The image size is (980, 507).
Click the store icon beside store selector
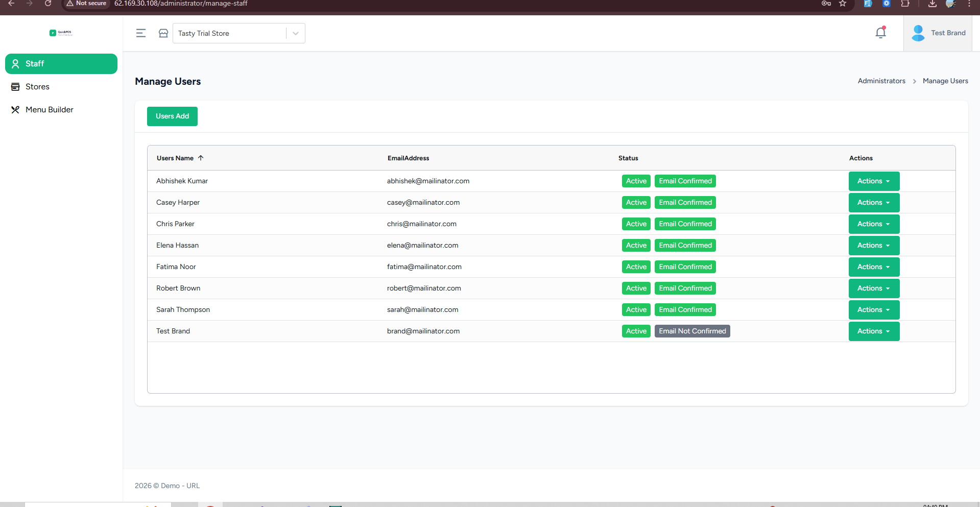(163, 33)
